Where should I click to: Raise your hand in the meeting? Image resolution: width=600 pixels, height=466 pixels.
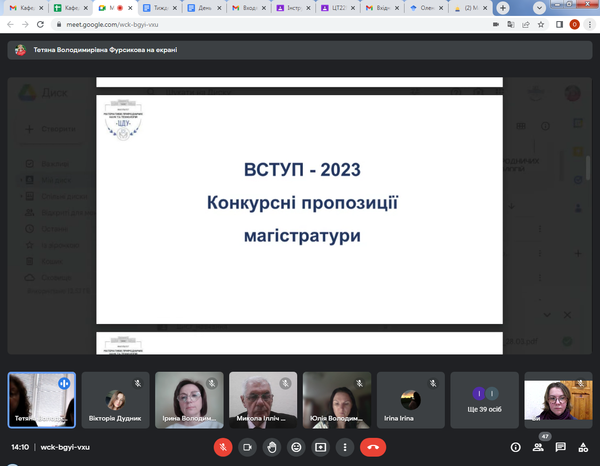click(x=271, y=448)
